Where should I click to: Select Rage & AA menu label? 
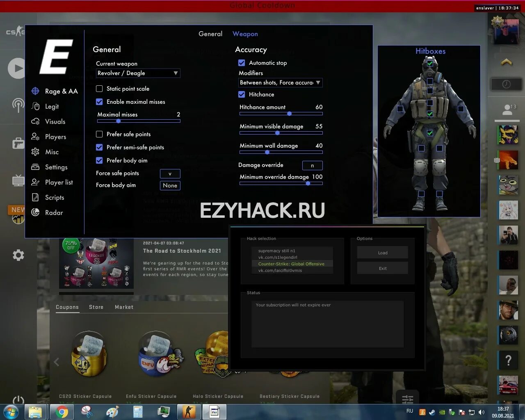point(62,91)
